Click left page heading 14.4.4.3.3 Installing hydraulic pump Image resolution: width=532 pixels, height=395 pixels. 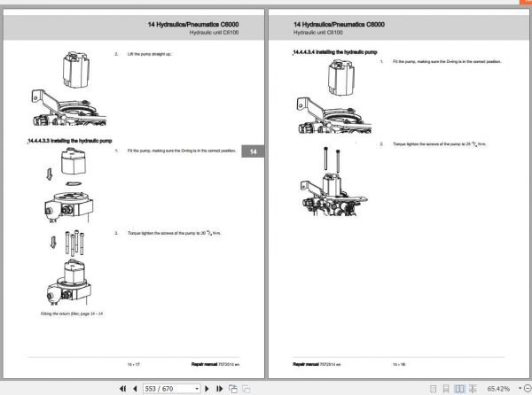pos(69,141)
